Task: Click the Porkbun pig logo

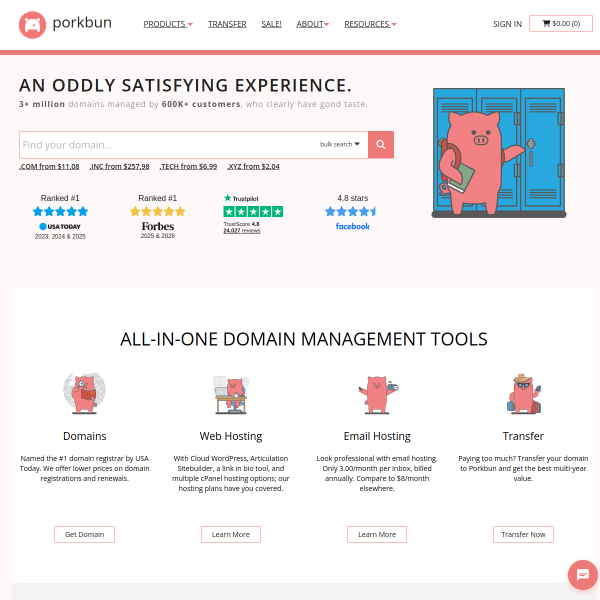Action: 32,25
